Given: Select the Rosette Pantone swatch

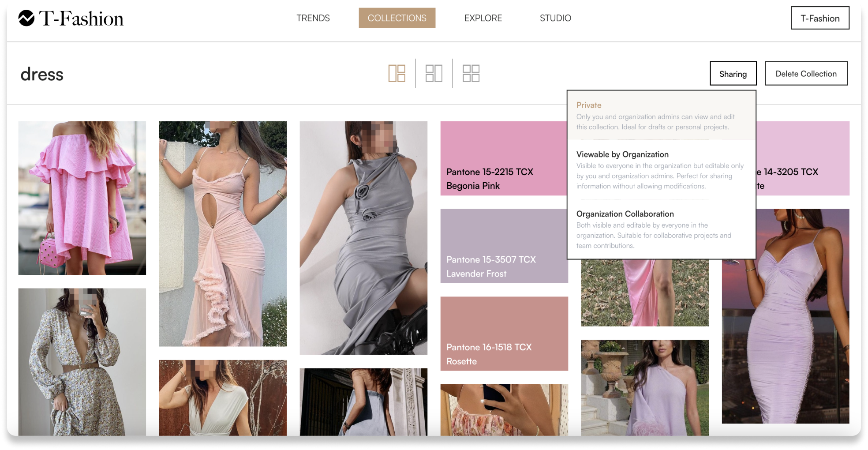Looking at the screenshot, I should [504, 334].
